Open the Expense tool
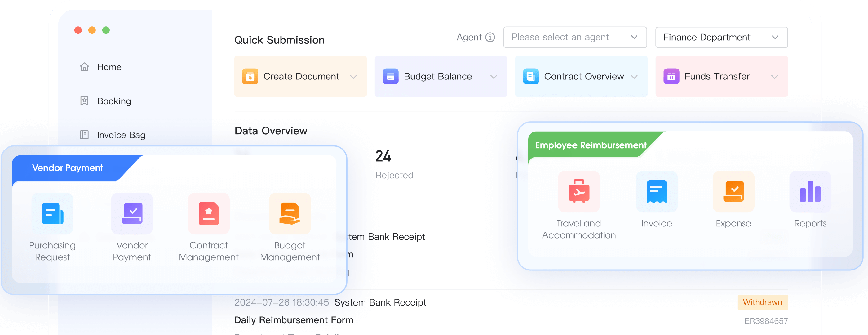Screen dimensions: 868x335 (x=733, y=192)
